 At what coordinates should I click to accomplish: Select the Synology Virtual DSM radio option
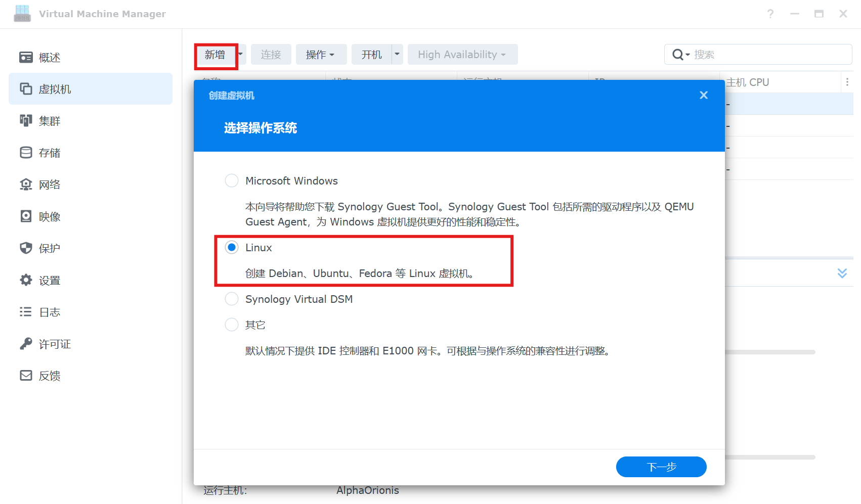click(232, 299)
